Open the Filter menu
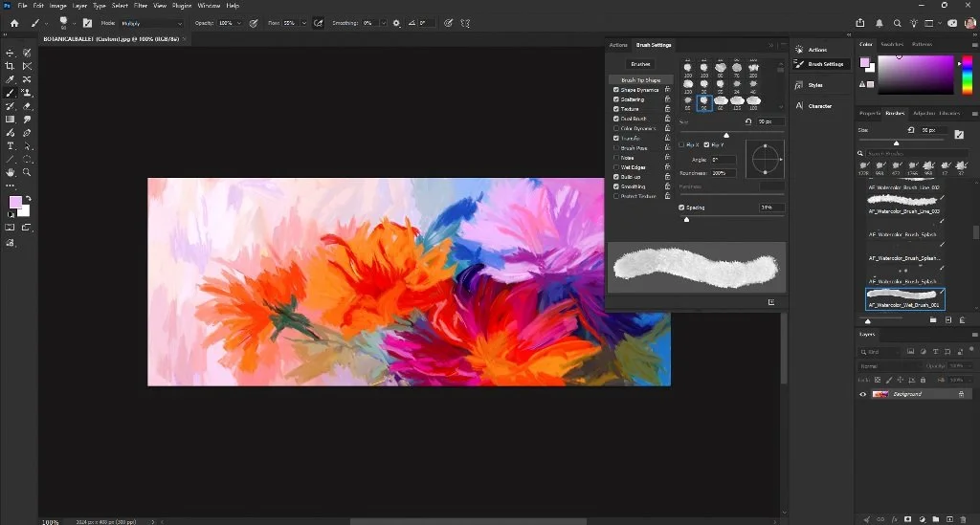Viewport: 980px width, 525px height. click(141, 6)
